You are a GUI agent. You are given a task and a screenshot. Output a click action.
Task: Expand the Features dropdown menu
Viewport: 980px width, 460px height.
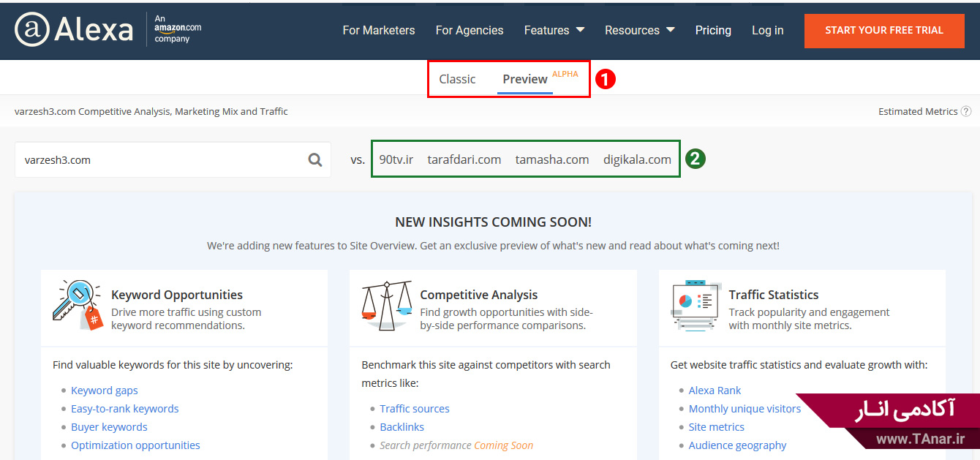tap(554, 30)
